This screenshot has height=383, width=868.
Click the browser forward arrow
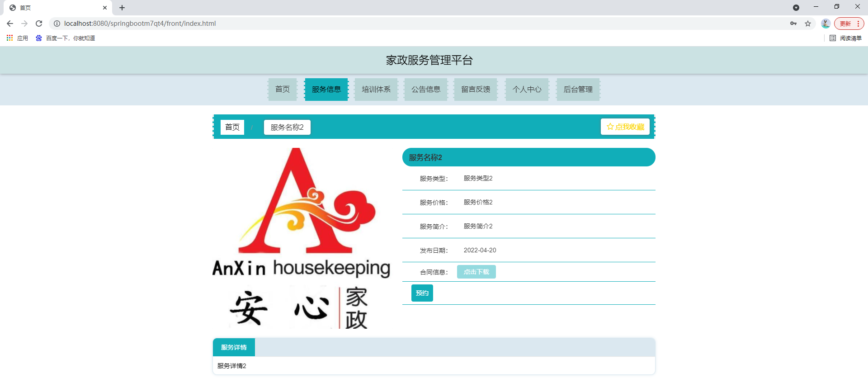24,24
